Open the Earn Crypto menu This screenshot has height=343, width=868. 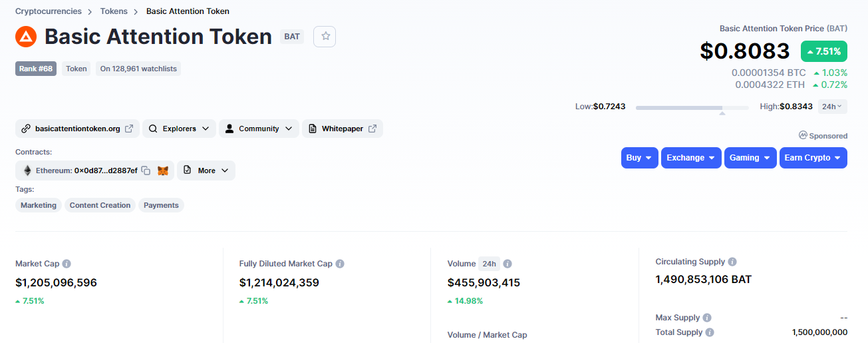click(813, 158)
